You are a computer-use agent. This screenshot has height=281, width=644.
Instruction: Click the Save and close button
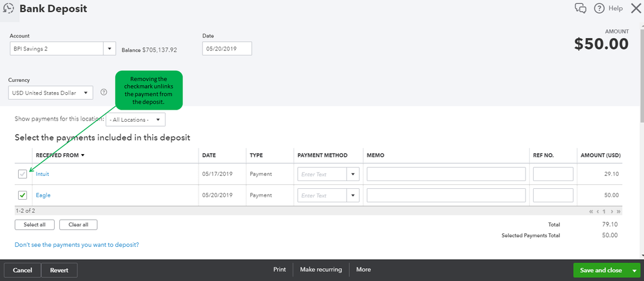tap(601, 270)
